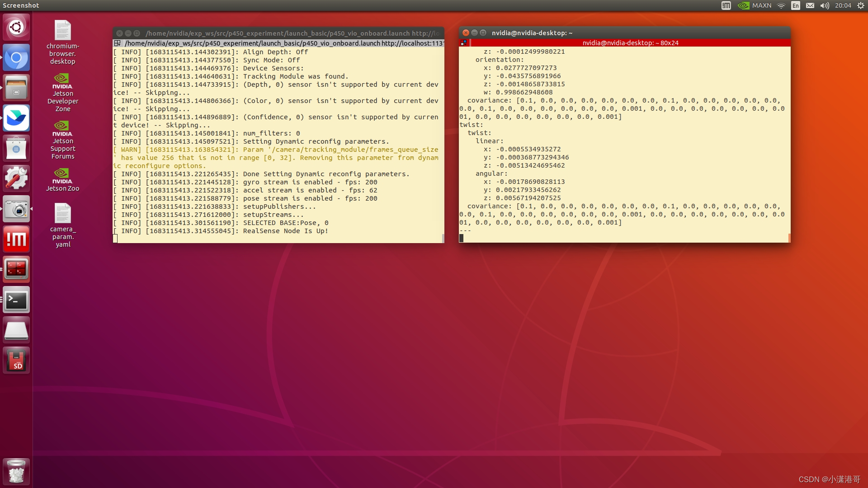Open Ubuntu Software store from the dock

16,148
